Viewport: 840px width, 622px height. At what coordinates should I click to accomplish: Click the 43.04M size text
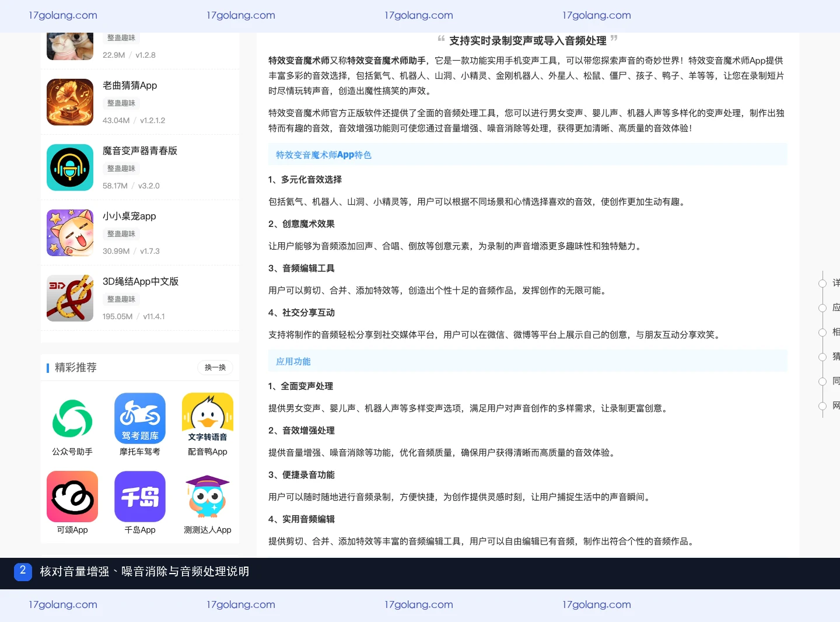tap(116, 120)
